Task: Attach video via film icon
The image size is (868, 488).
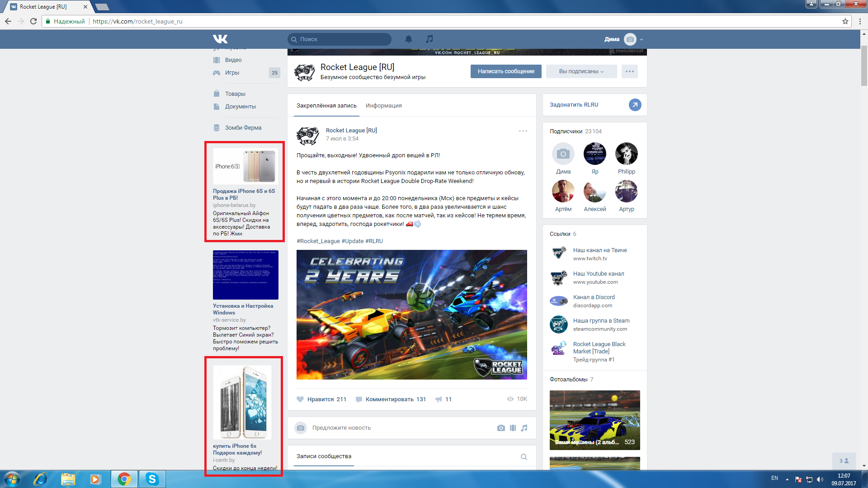Action: coord(513,428)
